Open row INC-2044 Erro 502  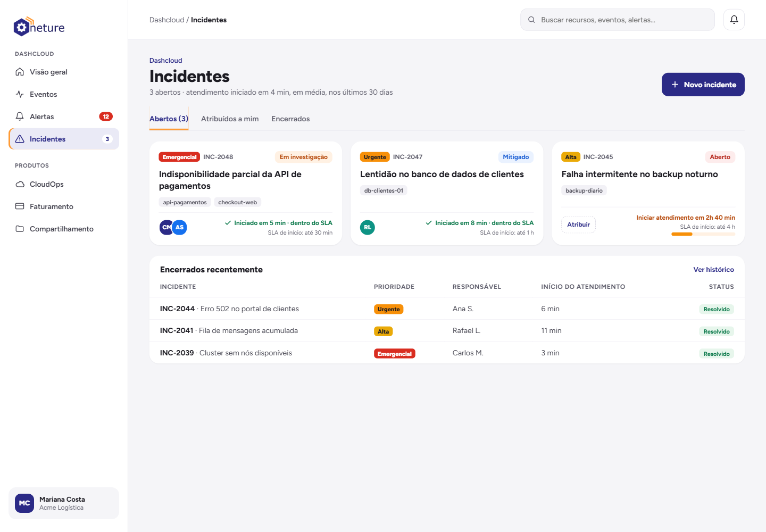tap(447, 309)
